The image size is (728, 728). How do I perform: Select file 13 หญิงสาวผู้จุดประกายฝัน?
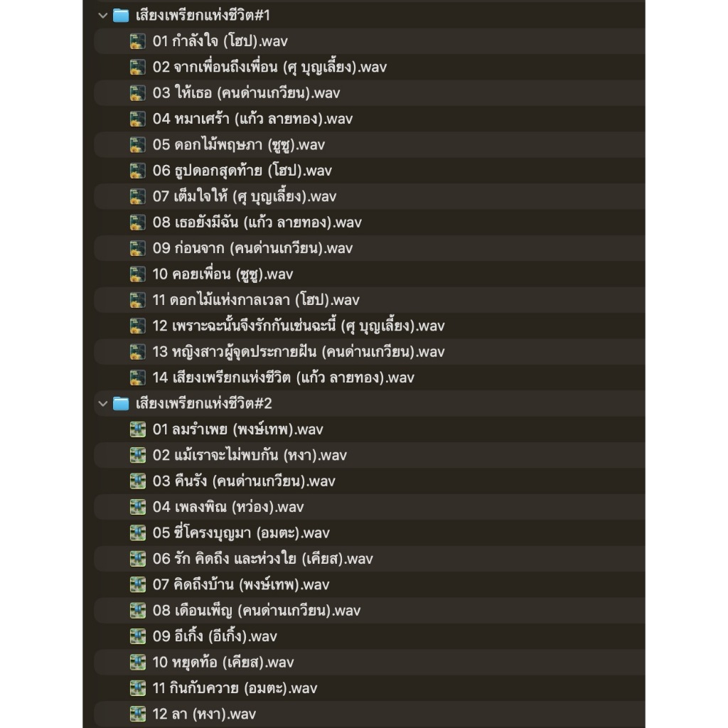point(370,352)
